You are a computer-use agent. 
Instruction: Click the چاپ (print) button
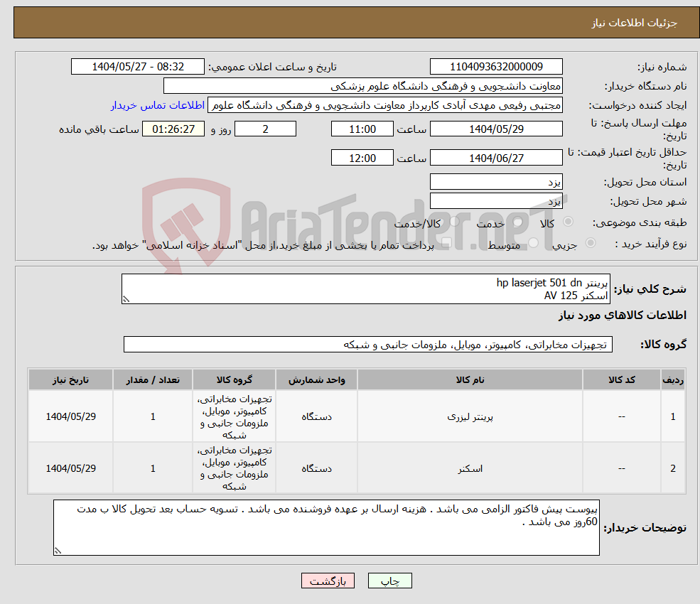[x=389, y=581]
